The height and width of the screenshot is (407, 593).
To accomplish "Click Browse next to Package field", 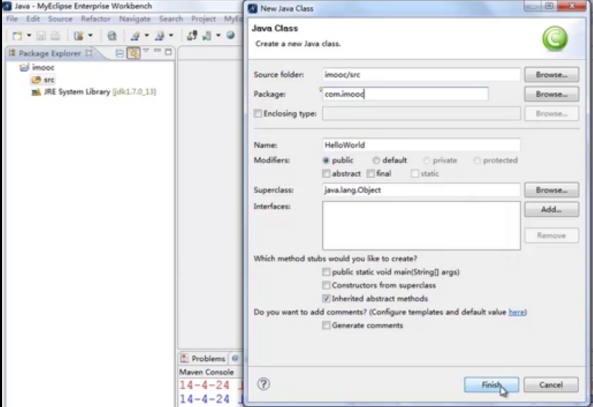I will click(x=551, y=94).
